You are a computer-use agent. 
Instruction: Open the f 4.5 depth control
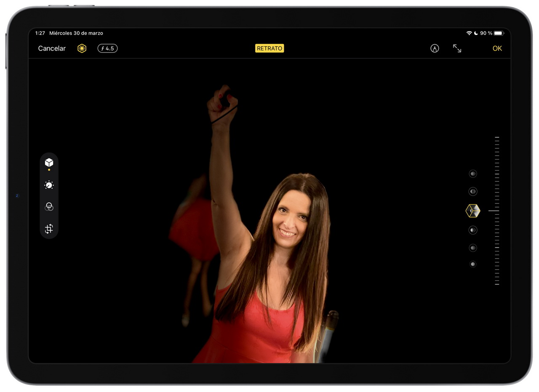[107, 48]
